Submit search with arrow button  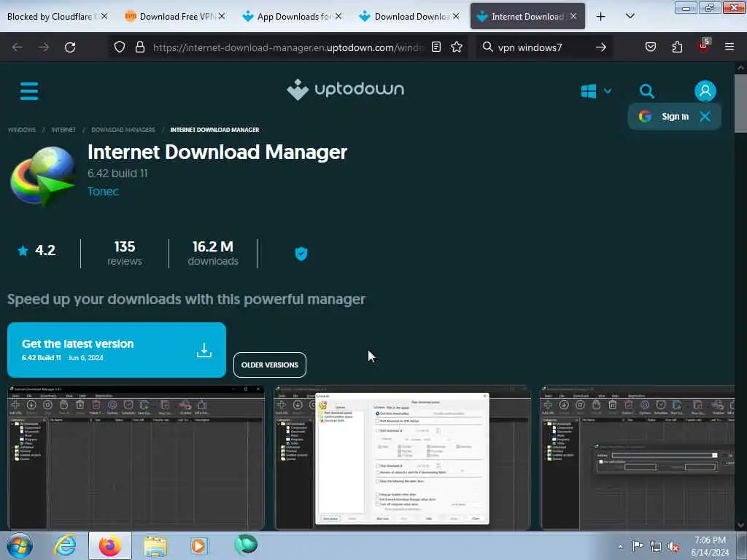(x=601, y=47)
